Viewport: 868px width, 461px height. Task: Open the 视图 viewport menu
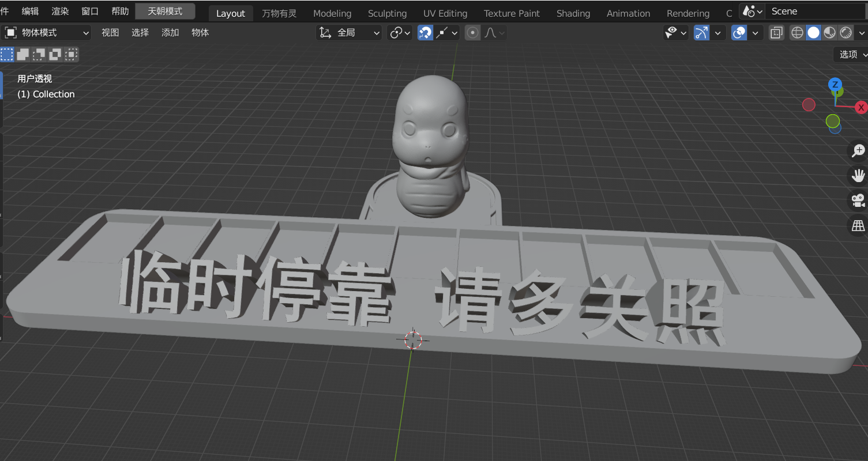[x=110, y=33]
